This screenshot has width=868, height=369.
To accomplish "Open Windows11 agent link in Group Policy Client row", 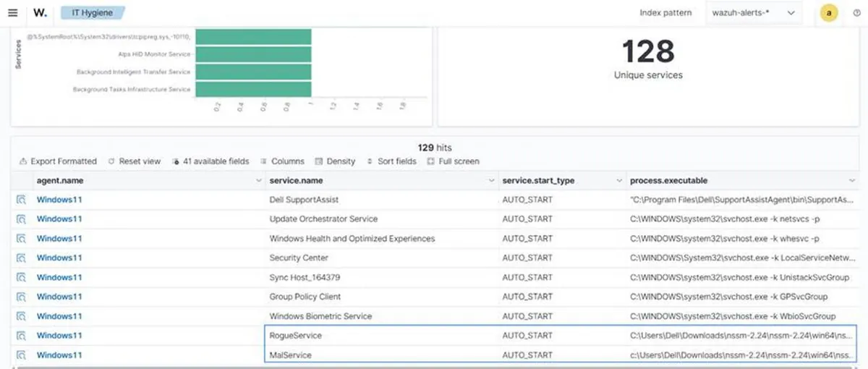I will point(59,297).
